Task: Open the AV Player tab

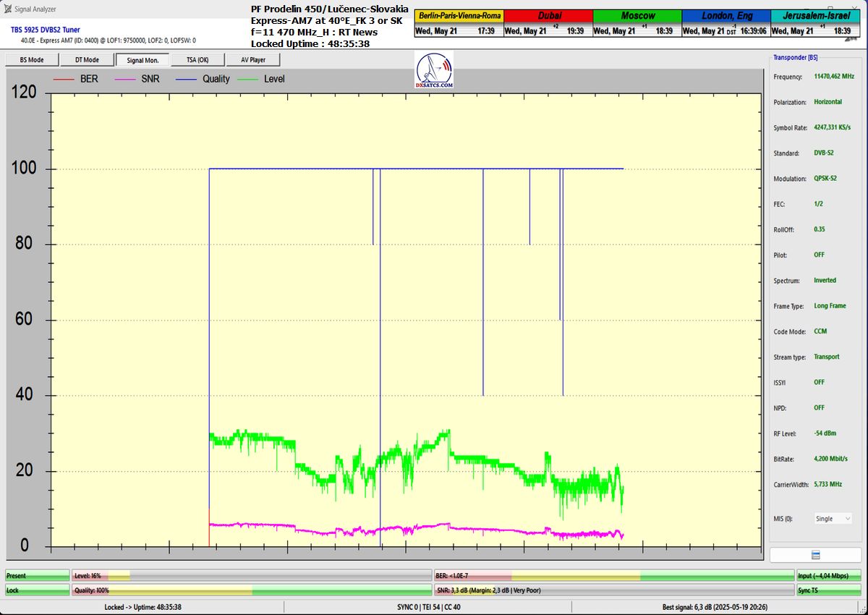Action: click(x=253, y=60)
